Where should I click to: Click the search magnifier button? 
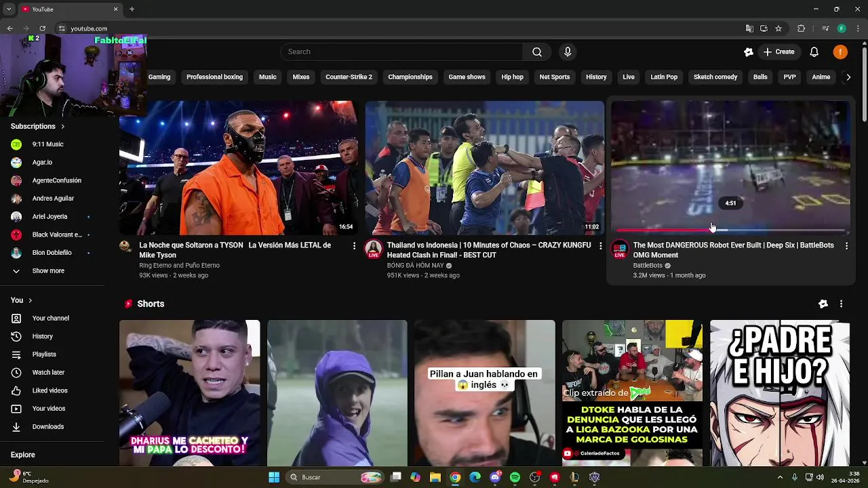[x=537, y=52]
